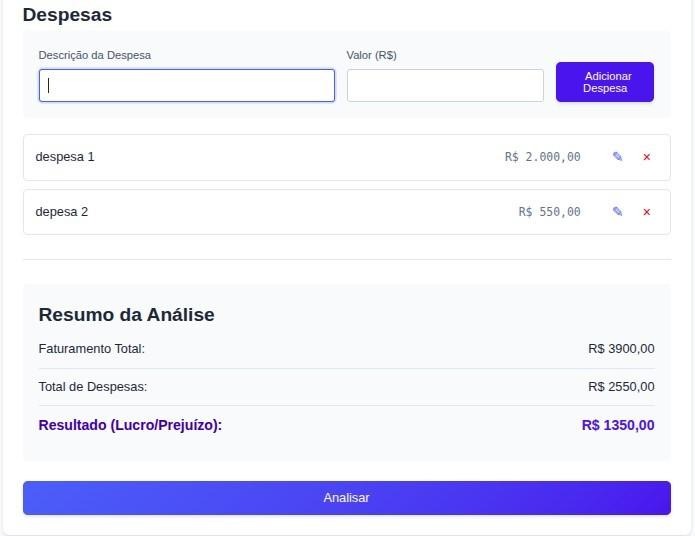
Task: Click the Faturamento Total label
Action: pos(92,349)
